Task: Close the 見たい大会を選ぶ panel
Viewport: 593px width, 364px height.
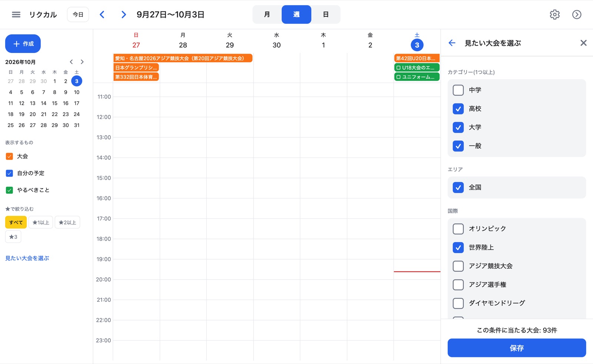Action: [x=583, y=43]
